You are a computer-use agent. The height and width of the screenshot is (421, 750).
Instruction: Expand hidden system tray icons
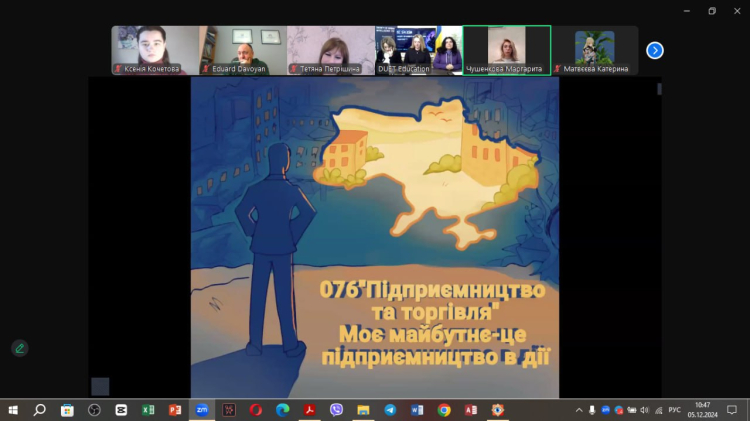coord(579,410)
